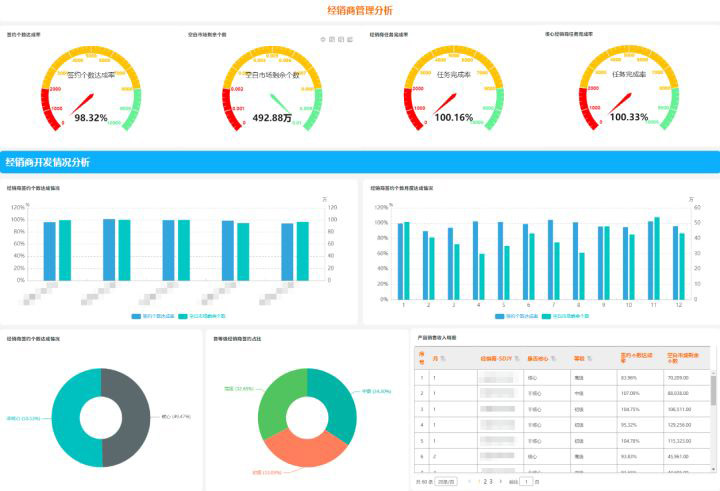Go to the next page using the pagination arrow
The width and height of the screenshot is (720, 491).
(x=501, y=482)
